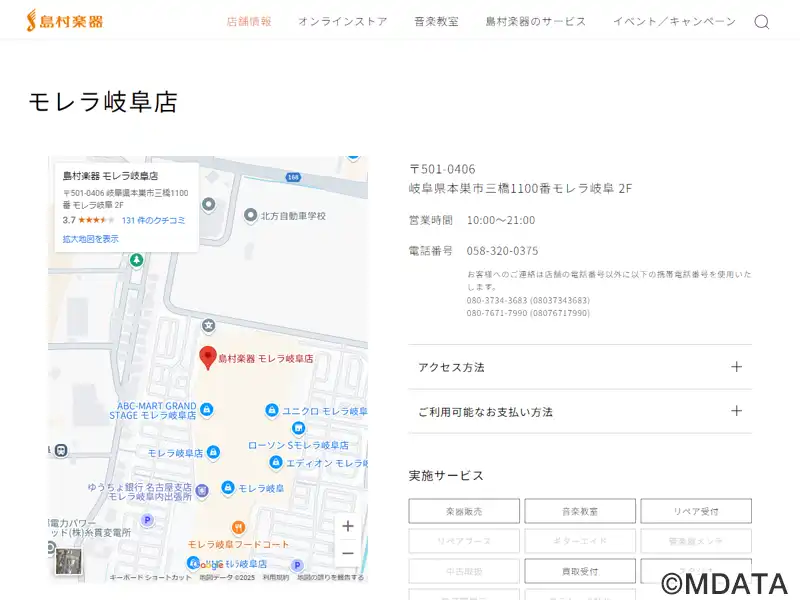Click the store phone number 058-320-0375
The width and height of the screenshot is (800, 600).
tap(502, 251)
